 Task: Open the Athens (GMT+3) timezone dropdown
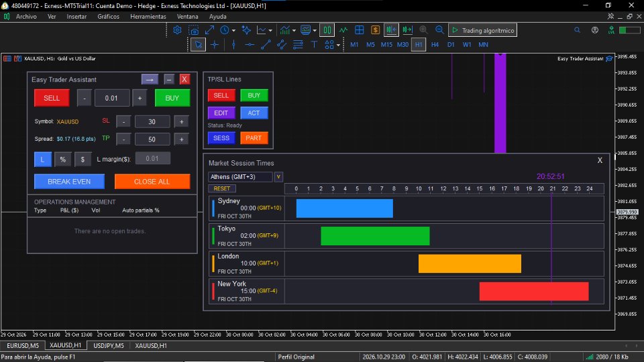pyautogui.click(x=240, y=177)
